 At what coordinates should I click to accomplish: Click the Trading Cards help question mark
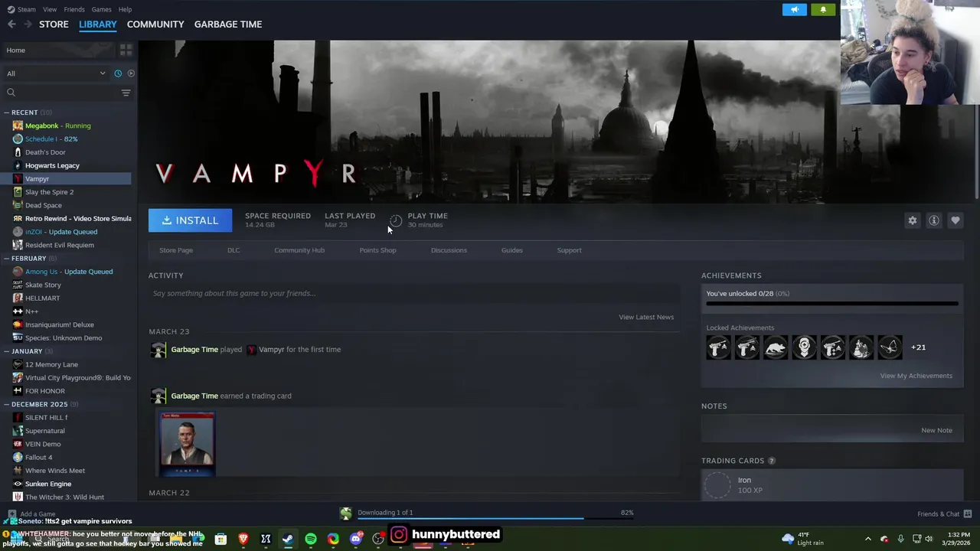click(x=771, y=461)
